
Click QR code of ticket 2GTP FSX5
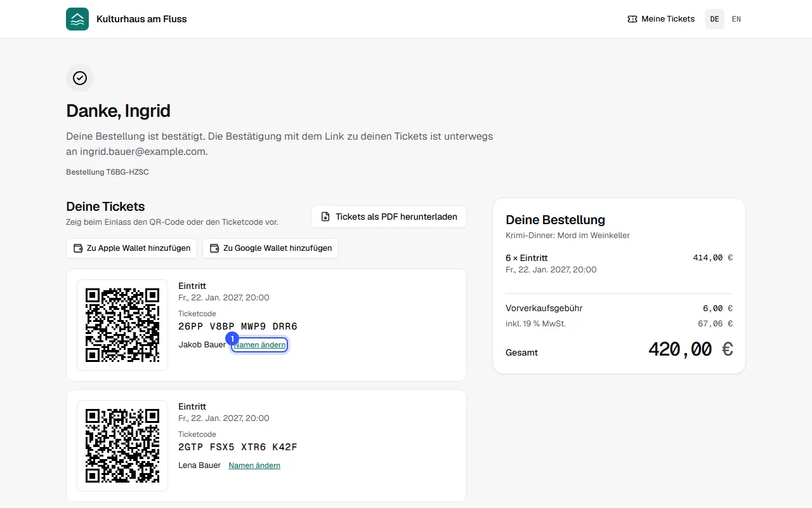click(122, 446)
